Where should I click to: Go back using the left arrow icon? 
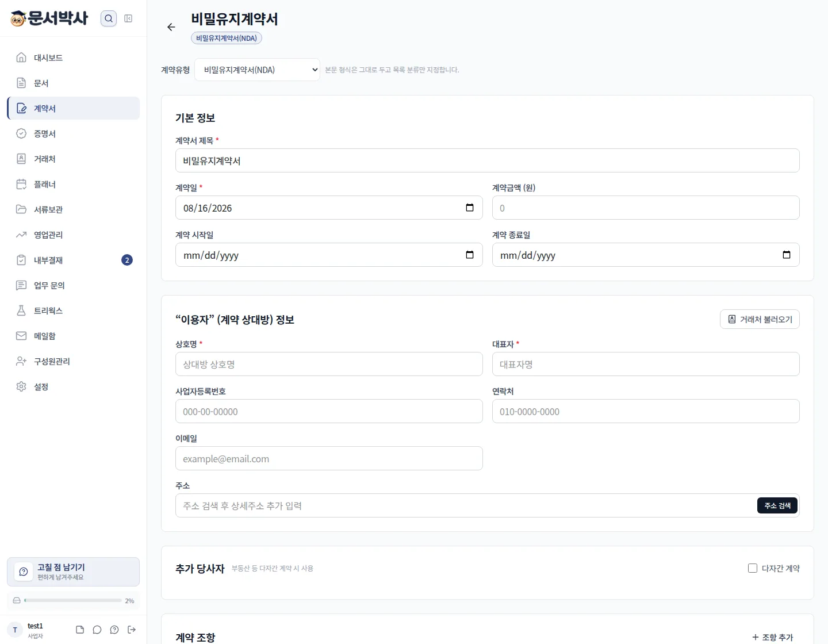171,27
